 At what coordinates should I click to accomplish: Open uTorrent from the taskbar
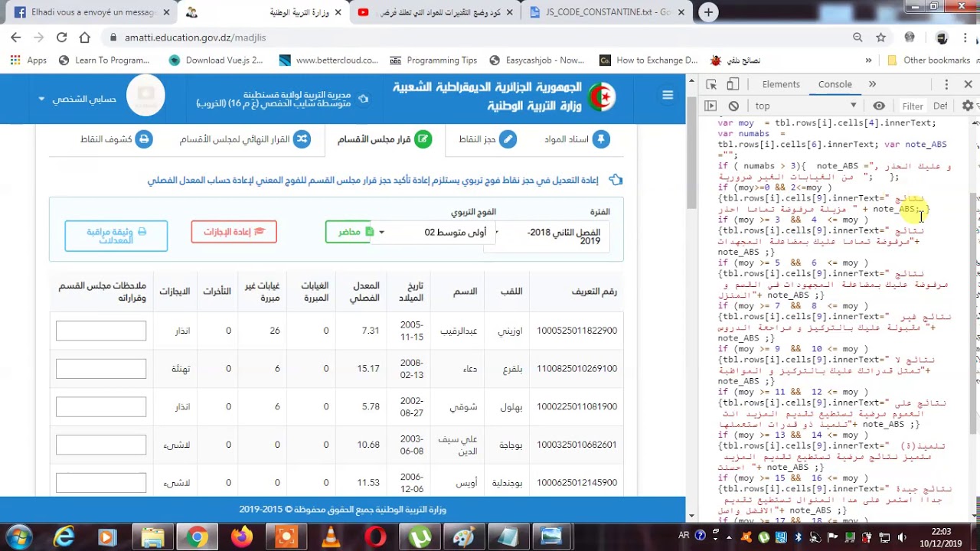pyautogui.click(x=420, y=537)
